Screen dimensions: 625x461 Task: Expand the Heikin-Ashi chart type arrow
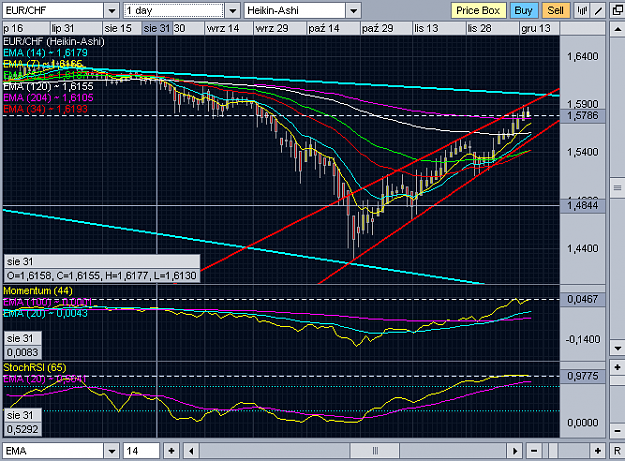[x=354, y=11]
